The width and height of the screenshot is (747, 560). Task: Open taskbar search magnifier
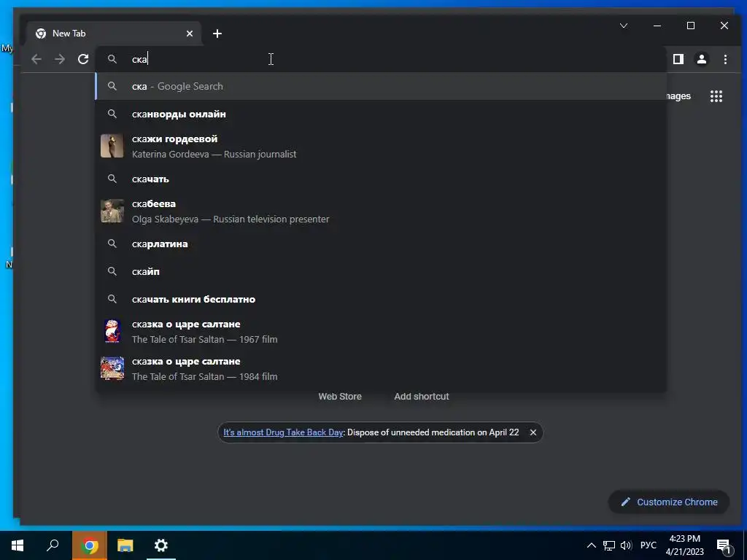pos(53,545)
